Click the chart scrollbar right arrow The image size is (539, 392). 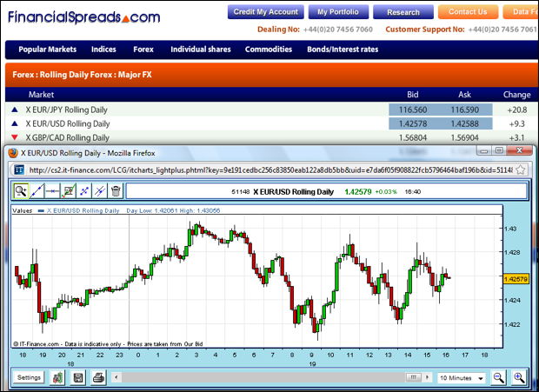[x=427, y=377]
